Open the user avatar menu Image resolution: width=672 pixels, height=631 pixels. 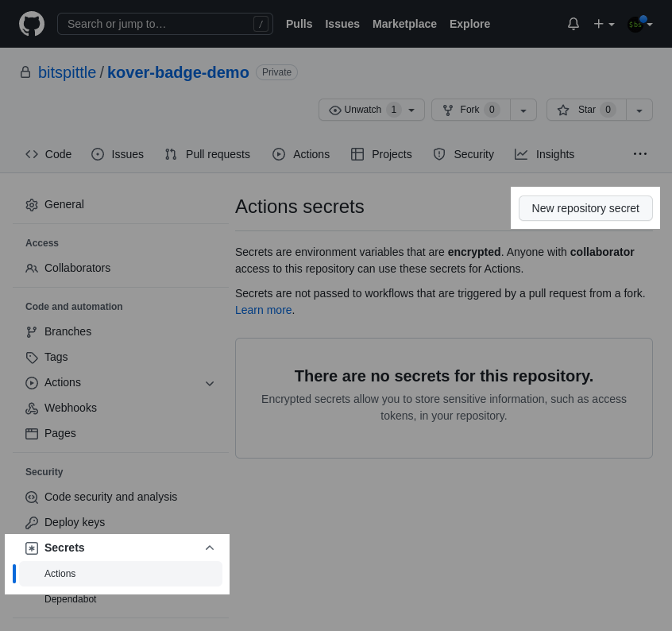(639, 24)
